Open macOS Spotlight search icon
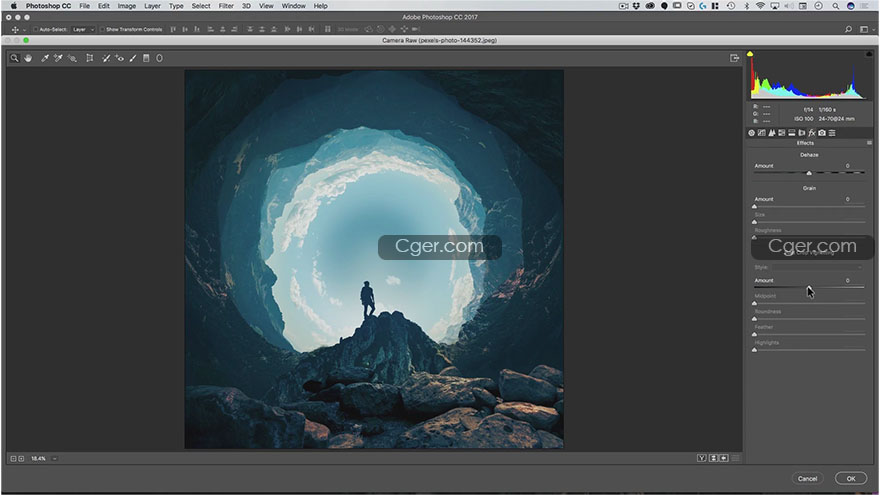Image resolution: width=880 pixels, height=495 pixels. click(x=836, y=6)
